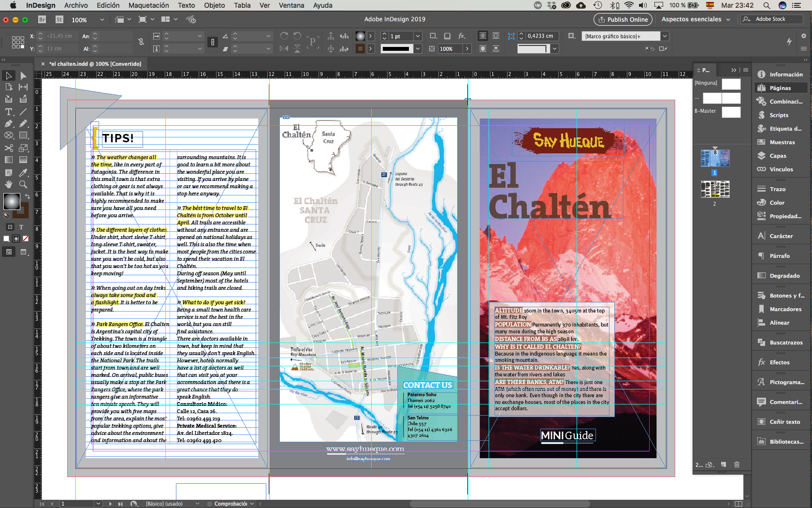The height and width of the screenshot is (508, 812).
Task: Open the Ceñir texto panel
Action: pyautogui.click(x=784, y=422)
